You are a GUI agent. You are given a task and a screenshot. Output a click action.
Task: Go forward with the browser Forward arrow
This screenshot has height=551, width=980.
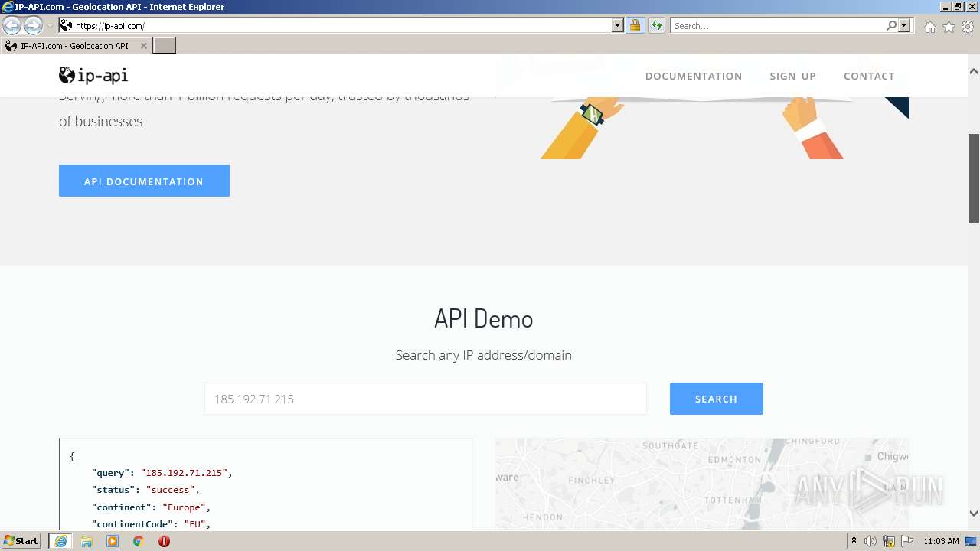click(x=33, y=25)
